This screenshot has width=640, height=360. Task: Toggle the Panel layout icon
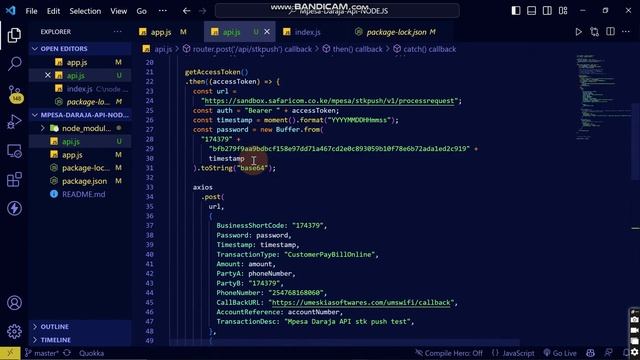(531, 11)
